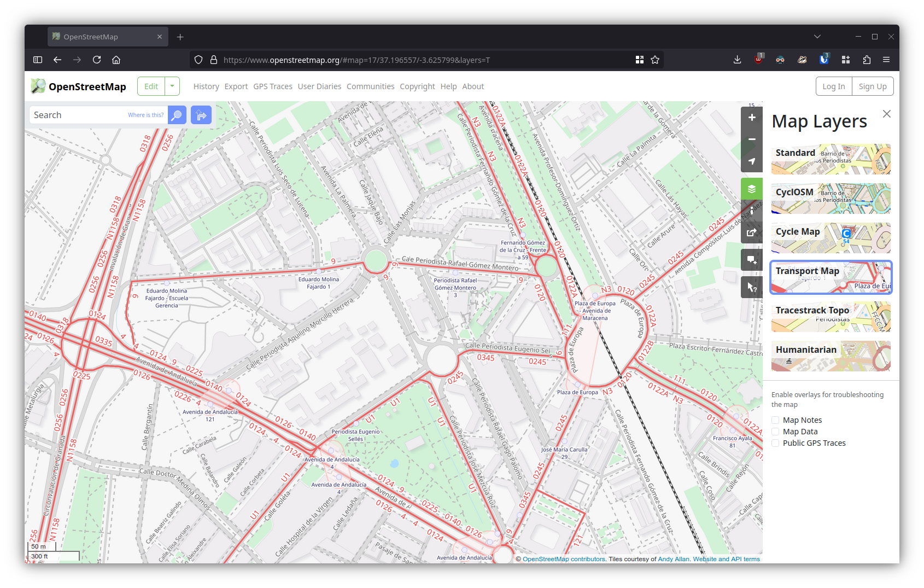Zoom in on the map
Image resolution: width=924 pixels, height=588 pixels.
point(752,118)
